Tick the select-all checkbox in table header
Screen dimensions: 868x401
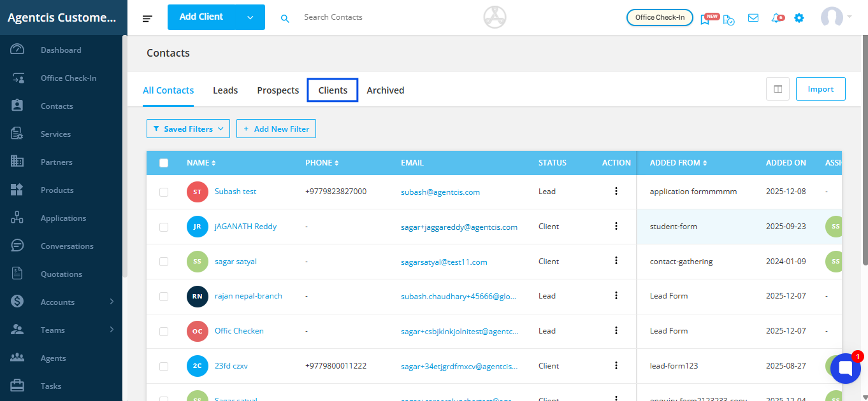[164, 163]
